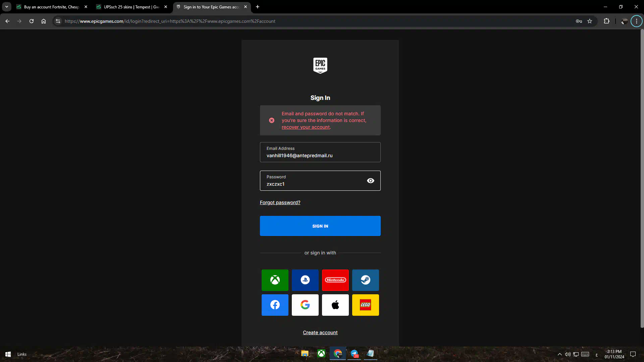This screenshot has width=644, height=362.
Task: Sign in with Xbox icon
Action: click(x=275, y=280)
